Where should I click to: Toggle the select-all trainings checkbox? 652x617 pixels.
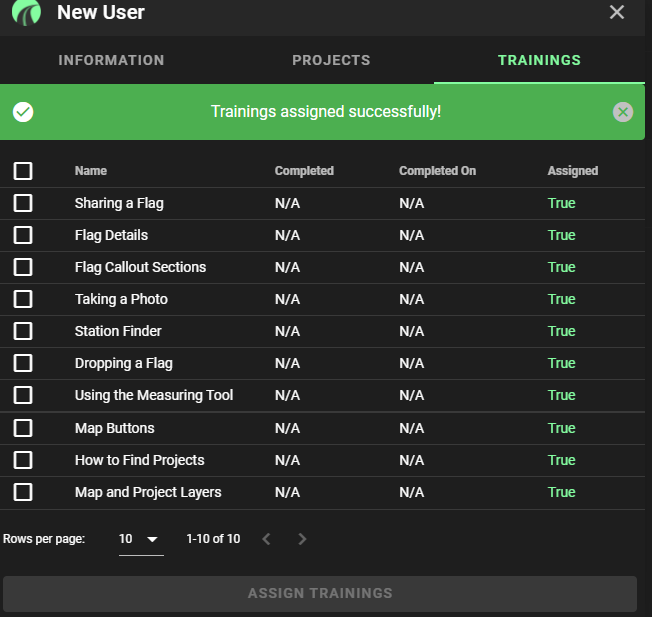coord(23,171)
